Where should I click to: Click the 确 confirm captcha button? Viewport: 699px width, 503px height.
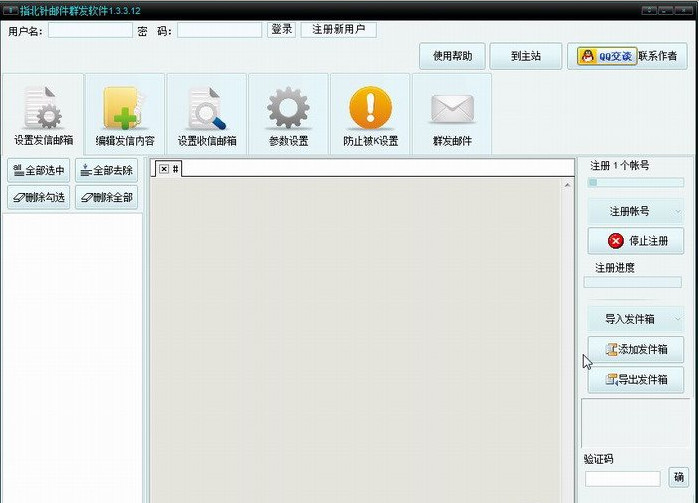click(x=678, y=477)
